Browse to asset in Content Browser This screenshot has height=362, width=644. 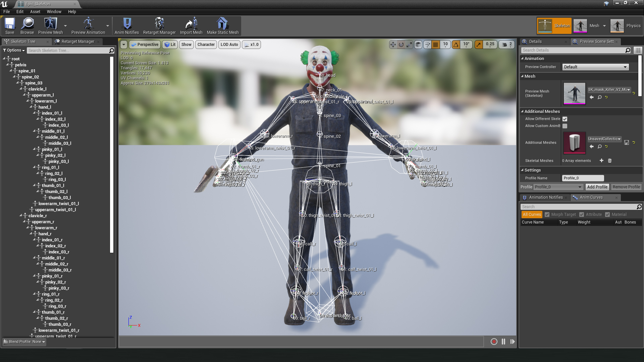(x=27, y=26)
